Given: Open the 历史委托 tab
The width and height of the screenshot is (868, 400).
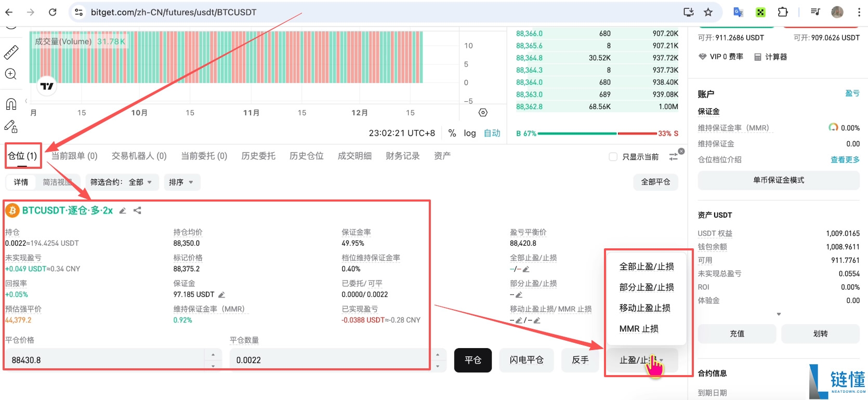Looking at the screenshot, I should click(x=258, y=156).
